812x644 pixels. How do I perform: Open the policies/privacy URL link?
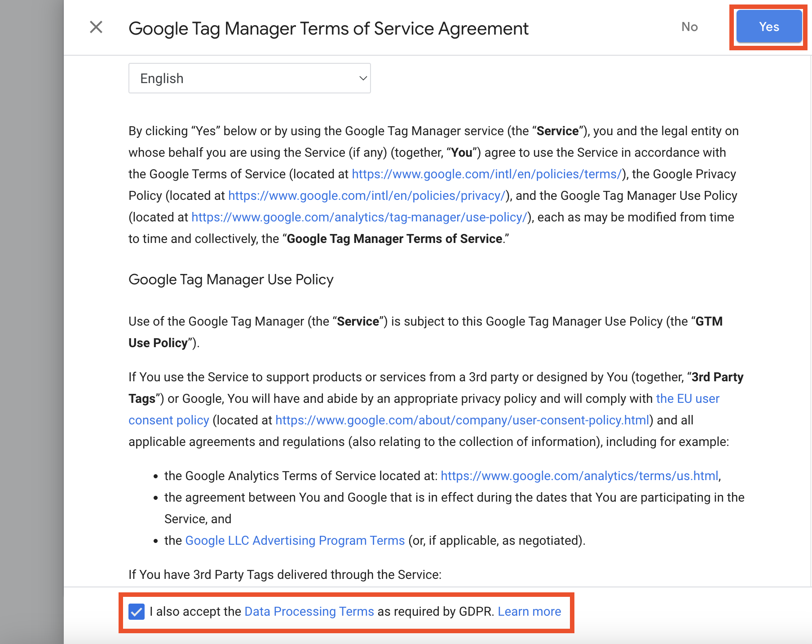366,196
